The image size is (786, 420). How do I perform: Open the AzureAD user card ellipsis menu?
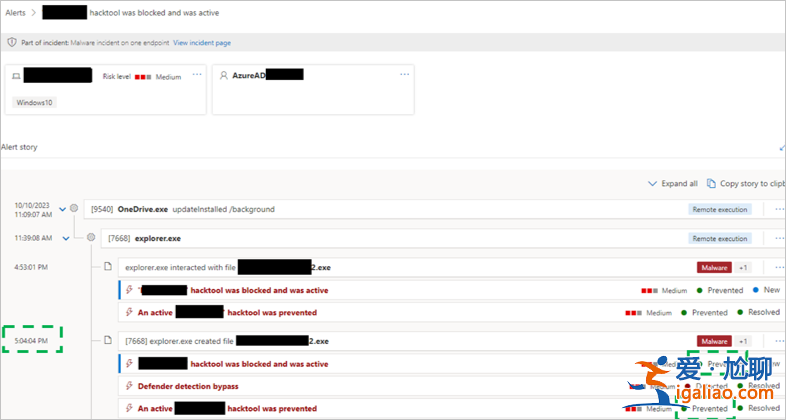click(x=404, y=75)
